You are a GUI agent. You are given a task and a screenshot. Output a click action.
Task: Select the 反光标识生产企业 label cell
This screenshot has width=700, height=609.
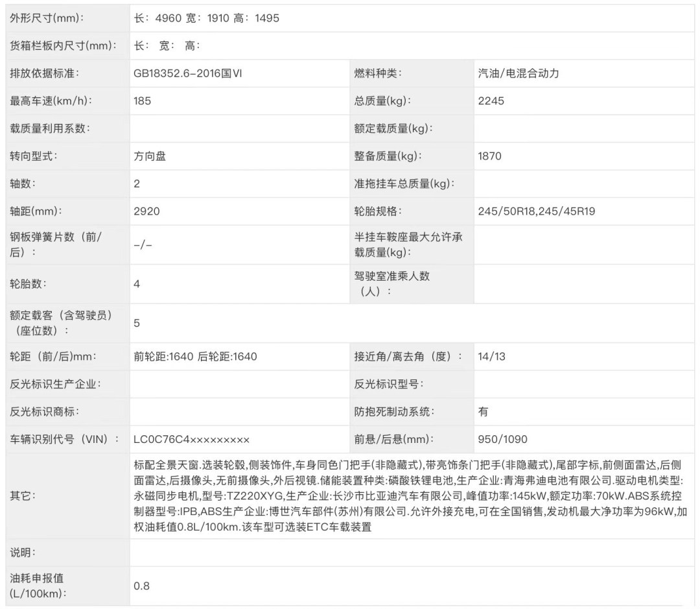point(56,384)
